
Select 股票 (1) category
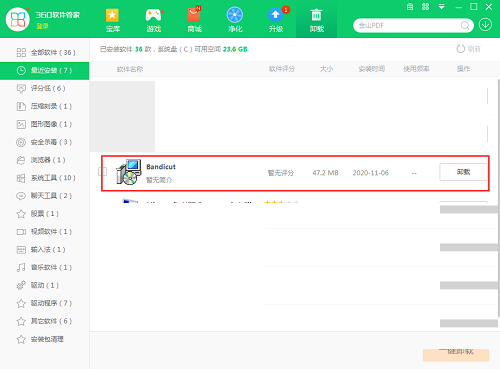45,214
